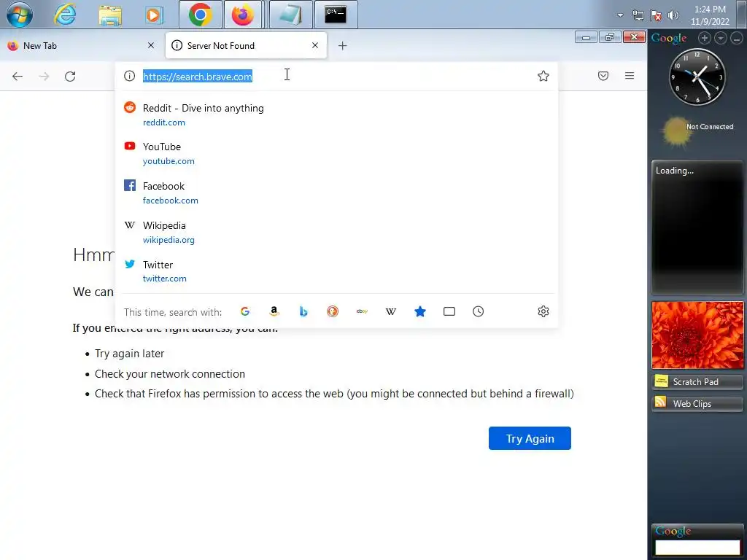Click the Try Again button
This screenshot has height=560, width=747.
[x=530, y=438]
